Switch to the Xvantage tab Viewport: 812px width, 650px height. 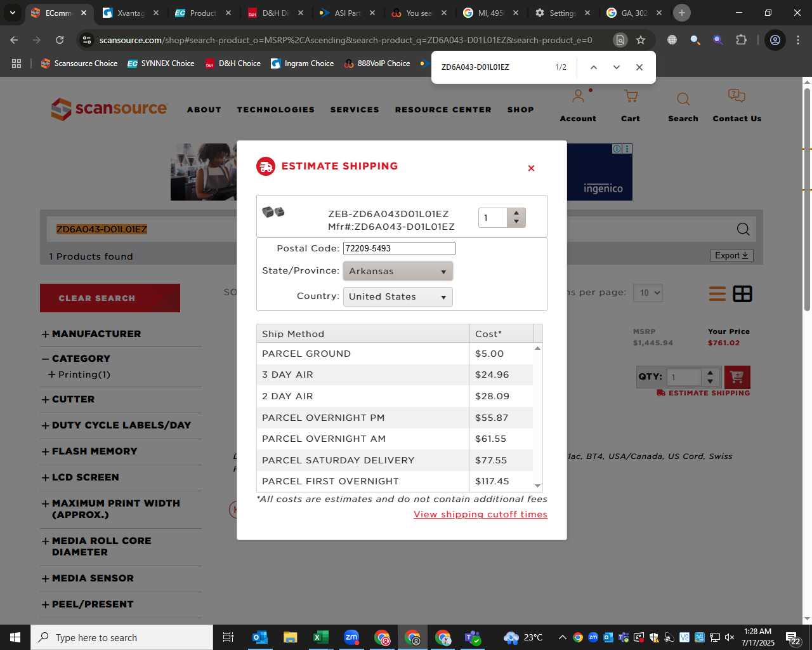point(131,13)
